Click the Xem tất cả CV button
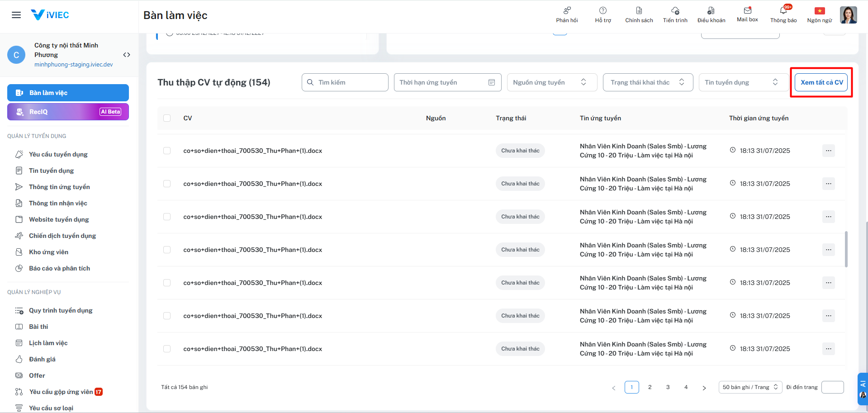The height and width of the screenshot is (413, 868). (821, 82)
